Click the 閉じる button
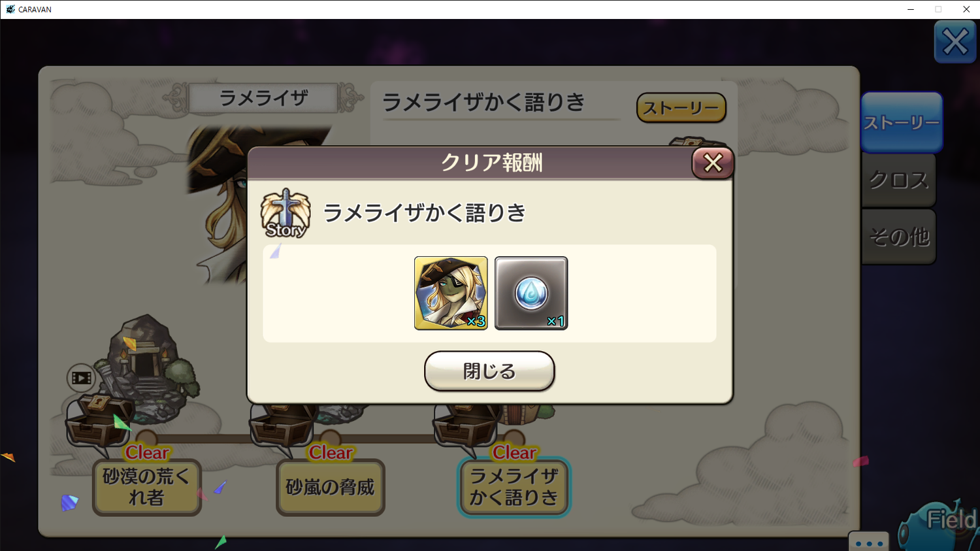Image resolution: width=980 pixels, height=551 pixels. click(x=489, y=371)
